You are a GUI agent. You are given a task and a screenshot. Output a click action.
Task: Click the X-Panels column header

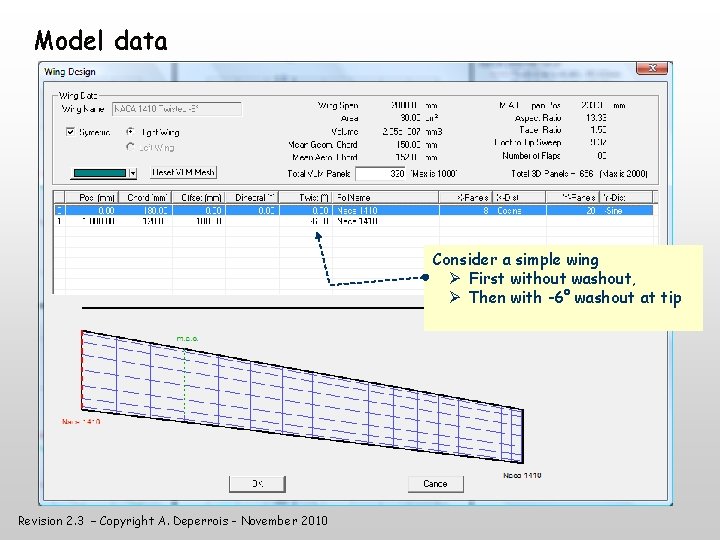[466, 197]
